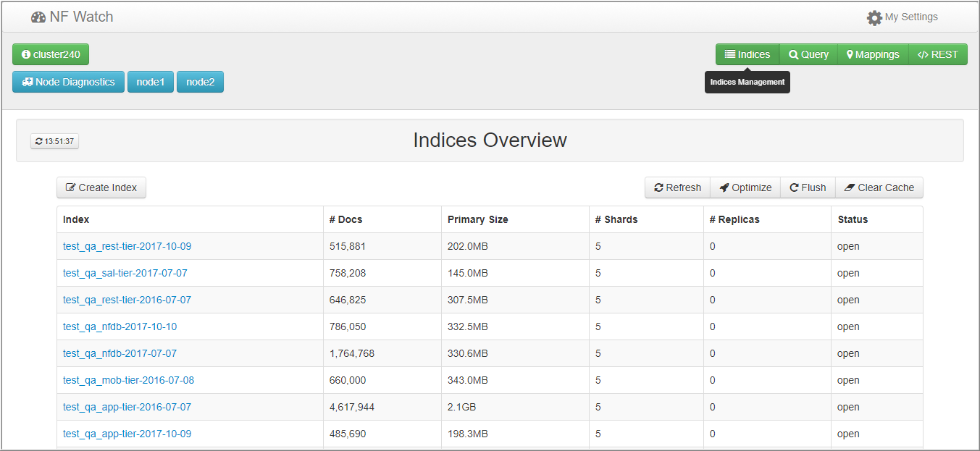Screen dimensions: 980x451
Task: Open the Mappings menu tab
Action: coord(873,54)
